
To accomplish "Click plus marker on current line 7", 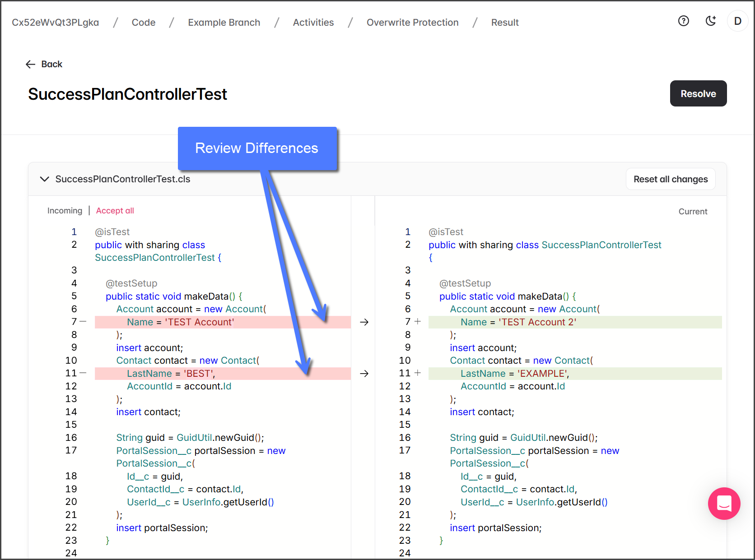I will click(x=418, y=322).
